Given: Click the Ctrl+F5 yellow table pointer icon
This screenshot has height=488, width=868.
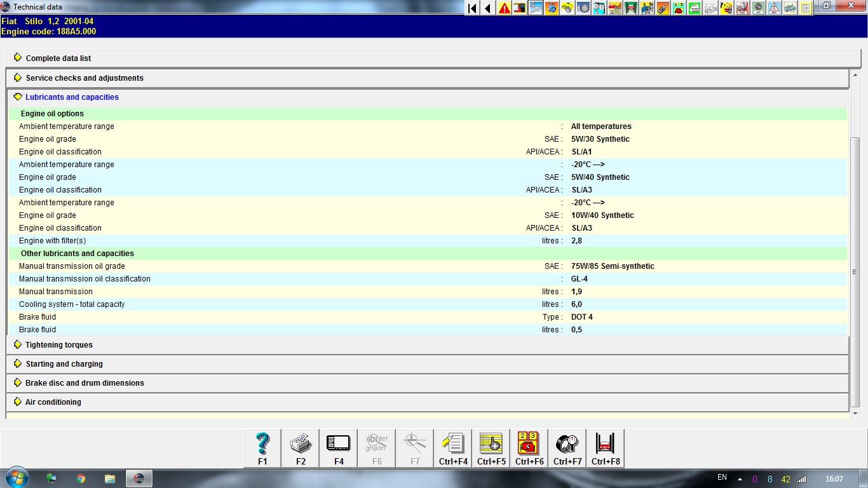Looking at the screenshot, I should click(491, 448).
